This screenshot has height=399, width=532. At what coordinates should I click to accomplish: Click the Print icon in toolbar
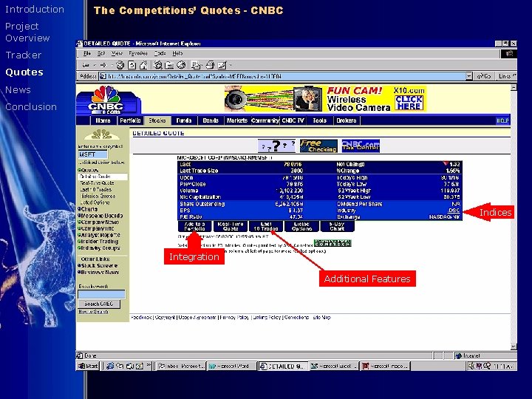click(211, 65)
